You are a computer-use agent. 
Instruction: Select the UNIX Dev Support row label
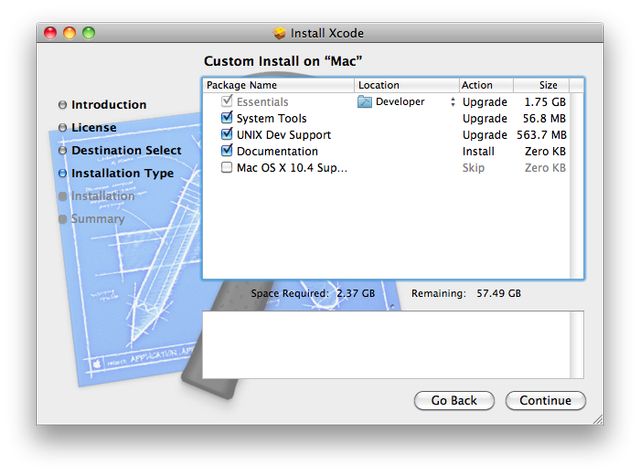click(284, 135)
